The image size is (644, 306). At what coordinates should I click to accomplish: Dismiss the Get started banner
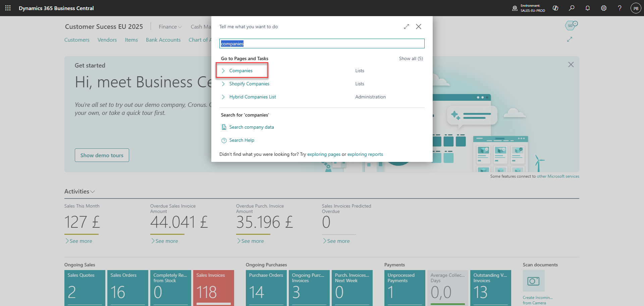(571, 64)
